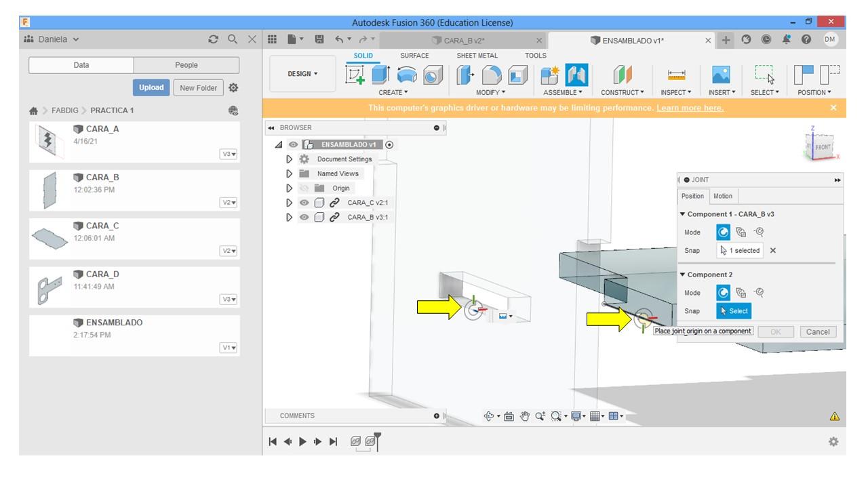Select the Fillet tool
Viewport: 868px width, 488px height.
(x=492, y=75)
